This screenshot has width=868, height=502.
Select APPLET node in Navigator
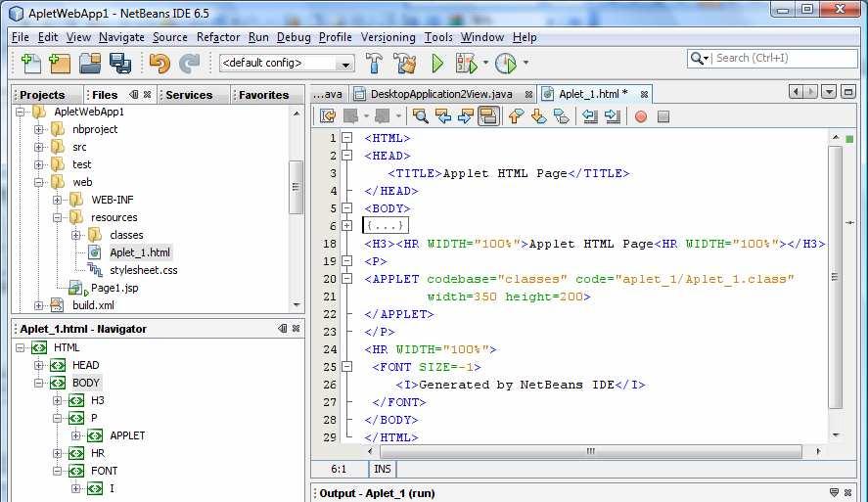point(127,435)
